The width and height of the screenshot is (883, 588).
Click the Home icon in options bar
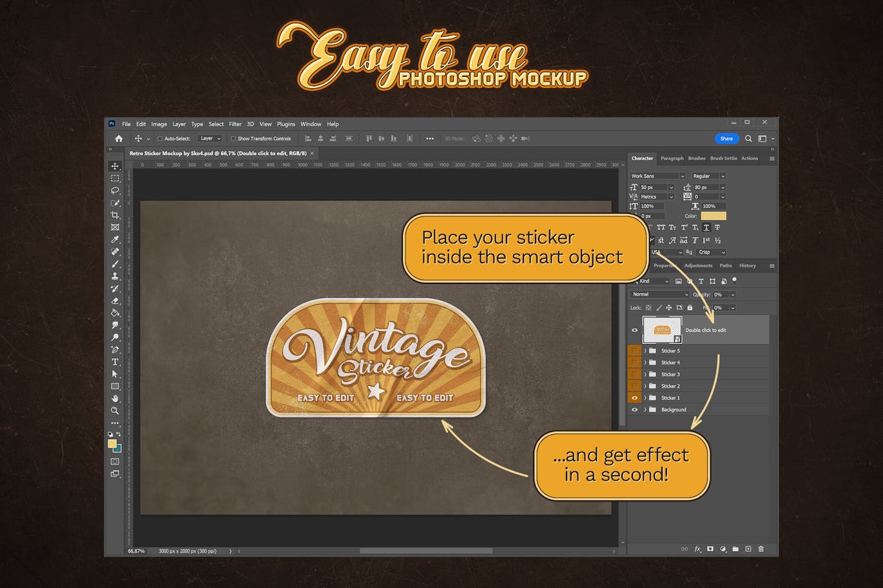point(119,138)
